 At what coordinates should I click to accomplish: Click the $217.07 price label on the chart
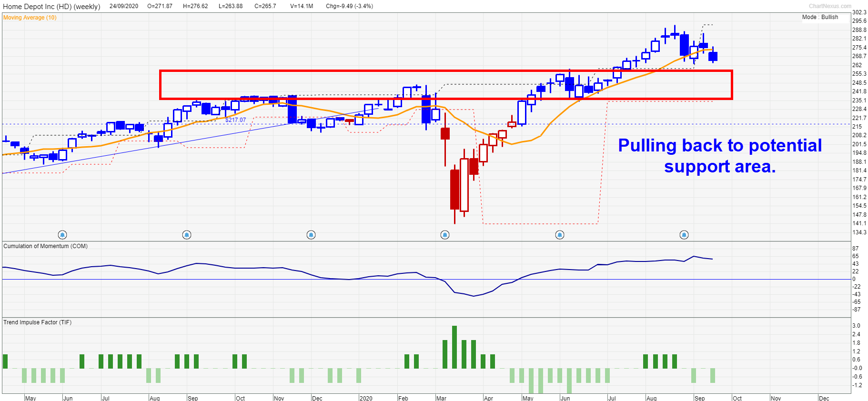tap(236, 120)
